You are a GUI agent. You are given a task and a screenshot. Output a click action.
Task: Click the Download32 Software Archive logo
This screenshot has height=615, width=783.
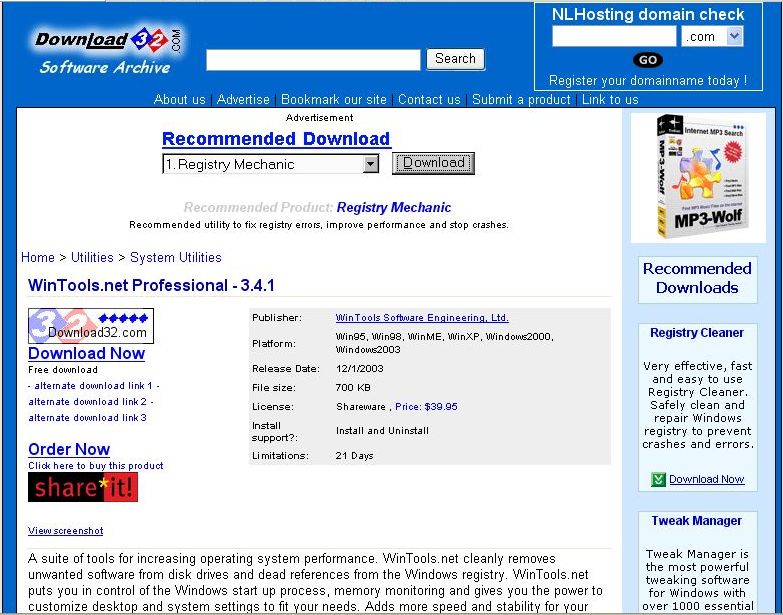(107, 51)
